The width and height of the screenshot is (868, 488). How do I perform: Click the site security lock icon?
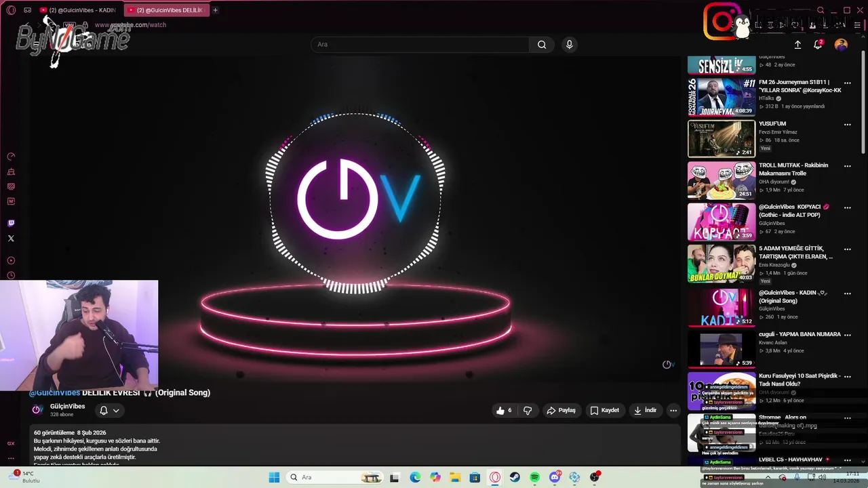[x=85, y=25]
